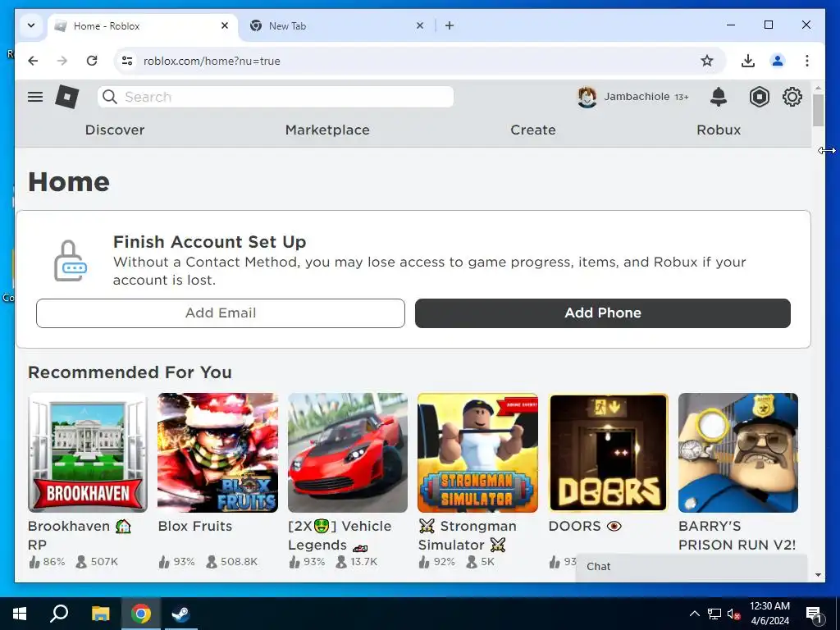Open the Create section
The width and height of the screenshot is (840, 630).
pos(533,130)
